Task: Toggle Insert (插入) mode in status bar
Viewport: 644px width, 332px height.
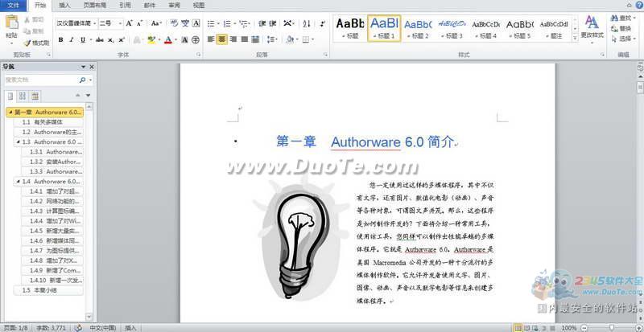Action: coord(130,328)
